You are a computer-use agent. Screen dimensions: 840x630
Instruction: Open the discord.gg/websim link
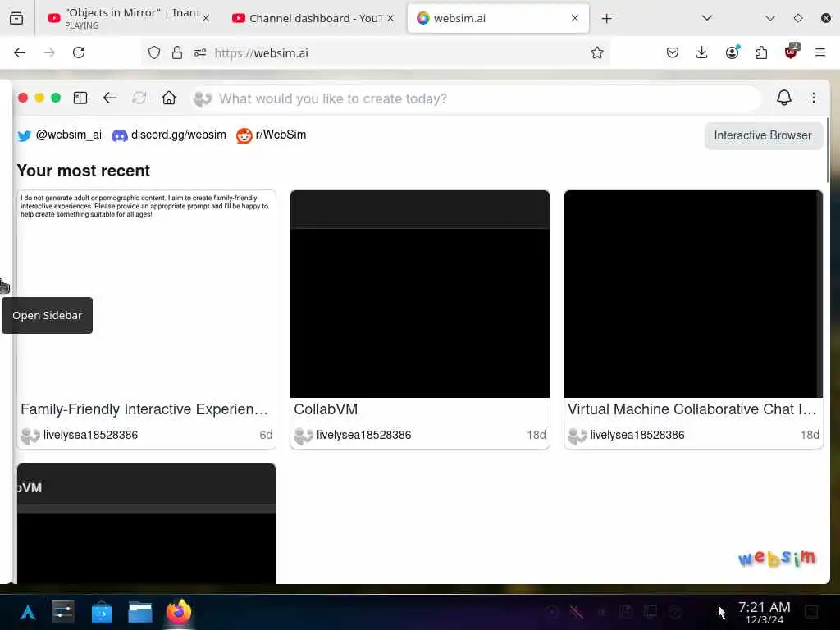pyautogui.click(x=169, y=135)
